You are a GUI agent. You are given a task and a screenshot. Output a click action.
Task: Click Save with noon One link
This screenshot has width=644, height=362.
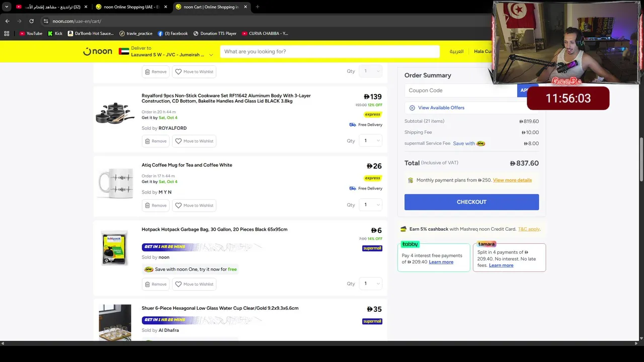469,143
